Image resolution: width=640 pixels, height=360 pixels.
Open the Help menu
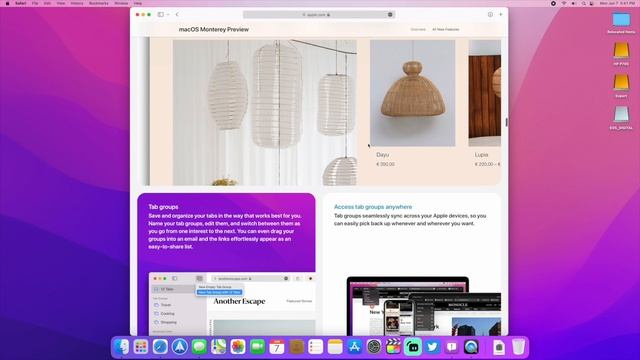[138, 3]
